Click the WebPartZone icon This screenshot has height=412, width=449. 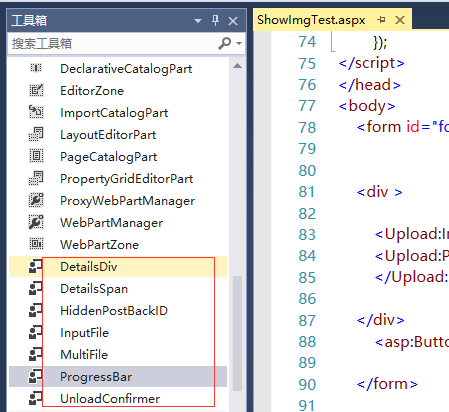coord(36,244)
